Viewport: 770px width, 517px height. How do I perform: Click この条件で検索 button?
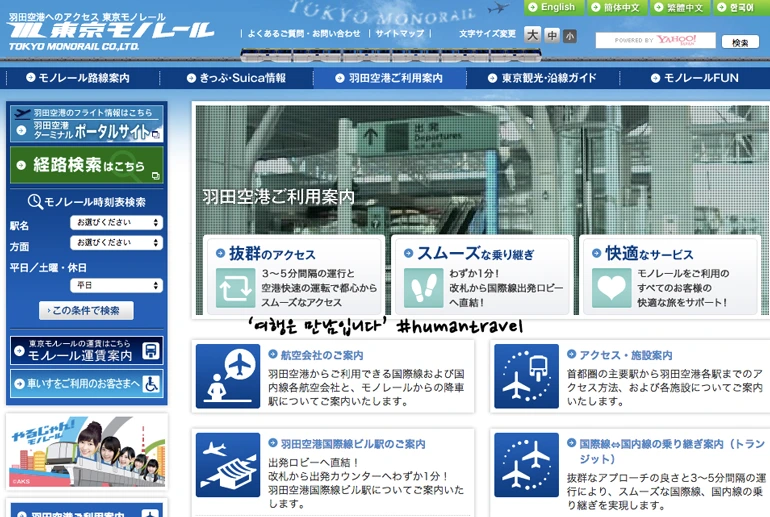click(x=86, y=310)
